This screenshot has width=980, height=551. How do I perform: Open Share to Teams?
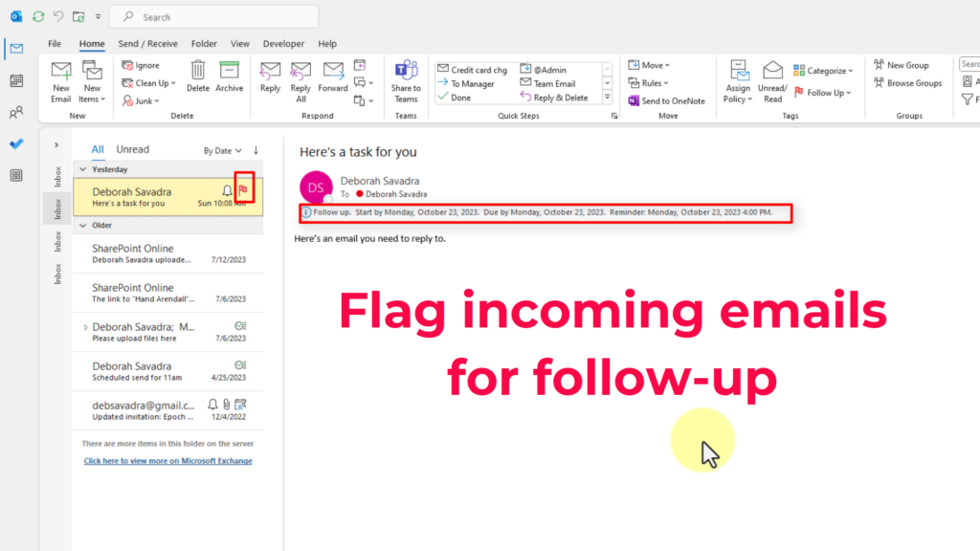(x=406, y=81)
